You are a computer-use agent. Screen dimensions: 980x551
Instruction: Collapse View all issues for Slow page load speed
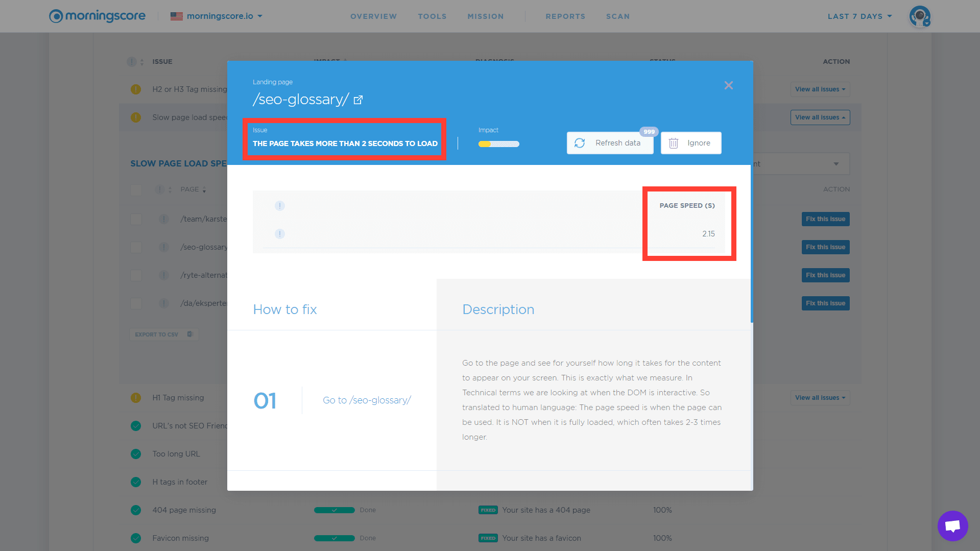[x=820, y=117]
